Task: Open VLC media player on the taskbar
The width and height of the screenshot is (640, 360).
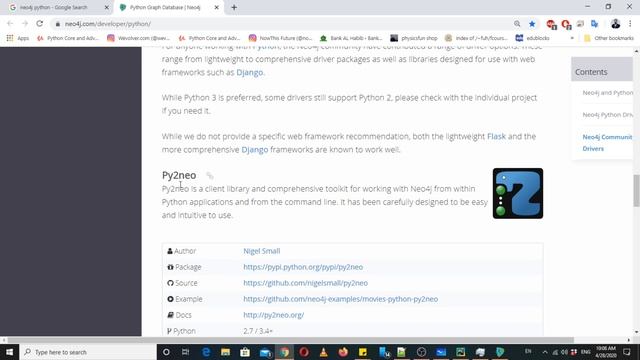Action: pos(323,352)
